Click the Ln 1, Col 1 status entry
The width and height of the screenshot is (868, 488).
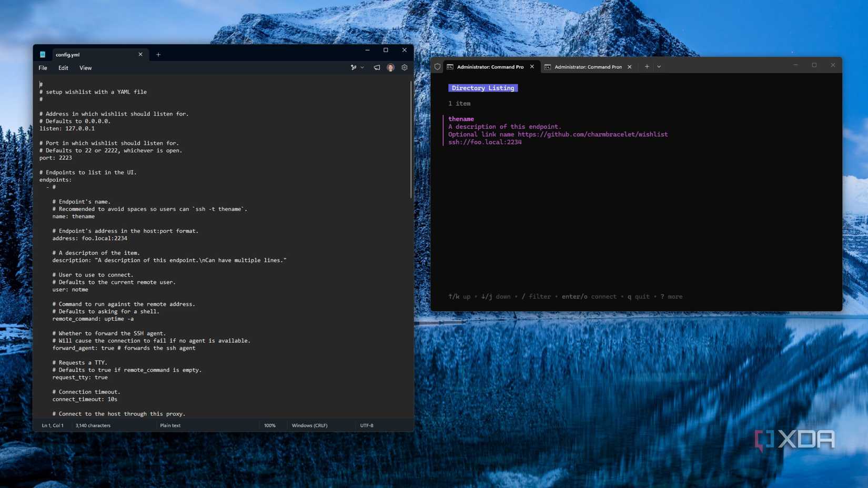[x=53, y=425]
